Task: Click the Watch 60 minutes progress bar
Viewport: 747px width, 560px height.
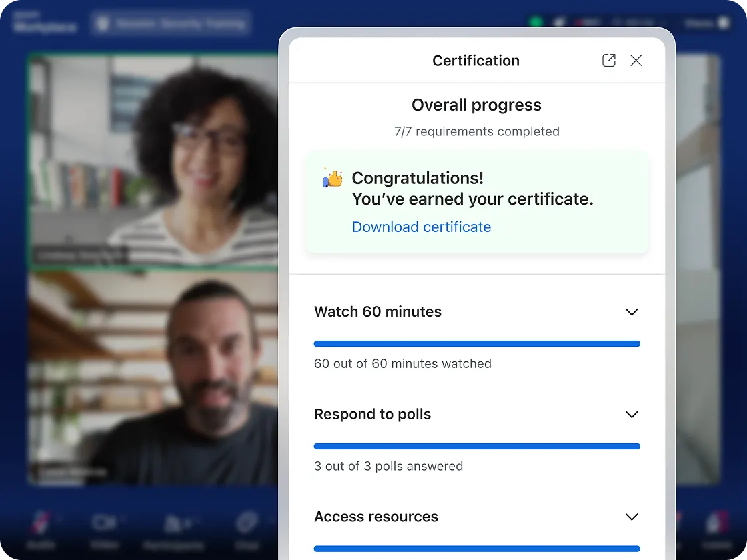Action: tap(476, 344)
